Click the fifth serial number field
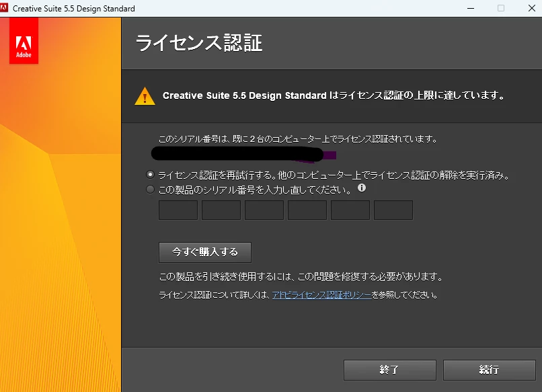This screenshot has height=392, width=542. 350,210
